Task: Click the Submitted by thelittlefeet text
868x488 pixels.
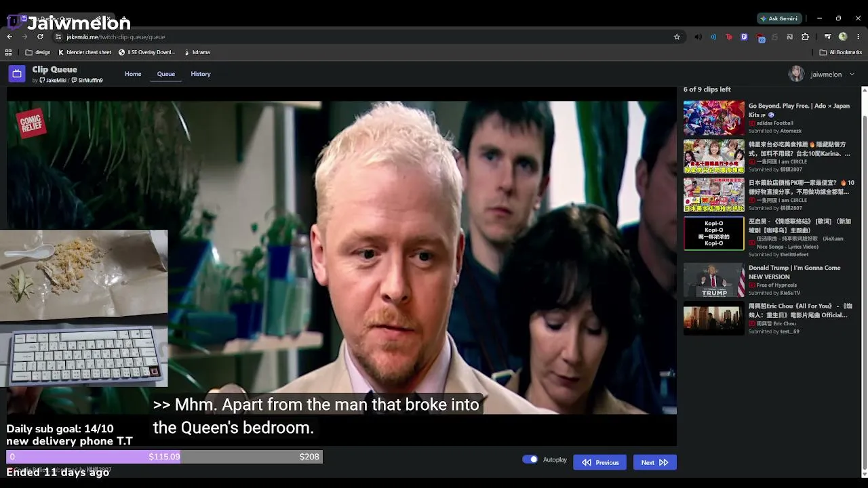Action: click(x=778, y=254)
